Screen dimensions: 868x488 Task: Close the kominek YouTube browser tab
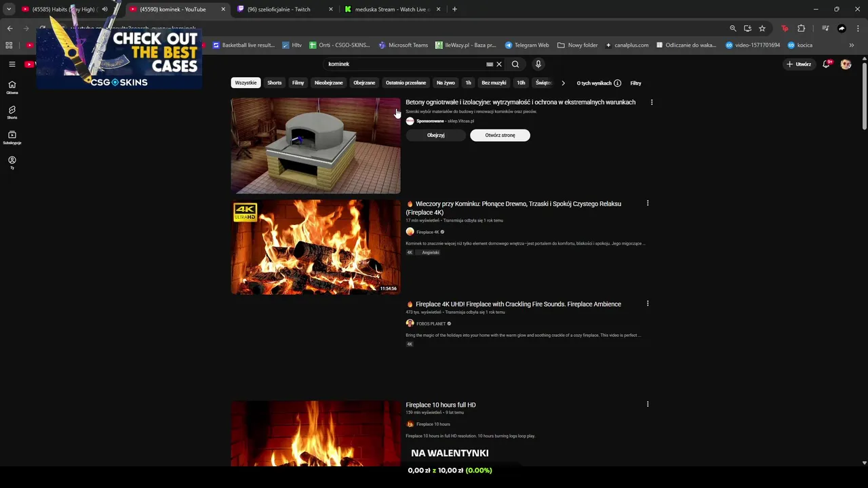point(223,9)
